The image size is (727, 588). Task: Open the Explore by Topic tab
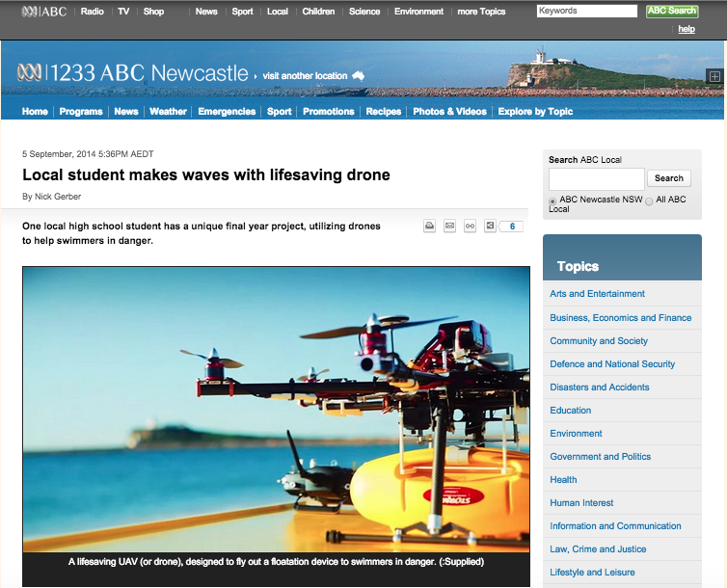pyautogui.click(x=535, y=112)
